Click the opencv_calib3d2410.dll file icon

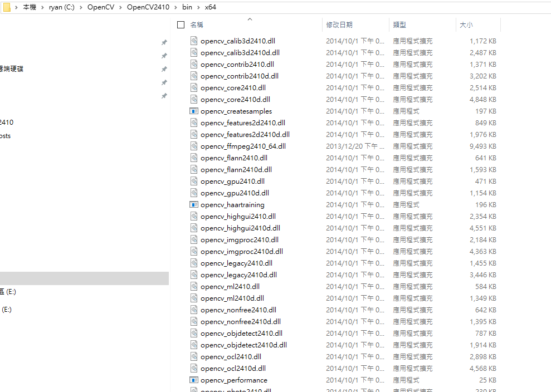[x=194, y=41]
